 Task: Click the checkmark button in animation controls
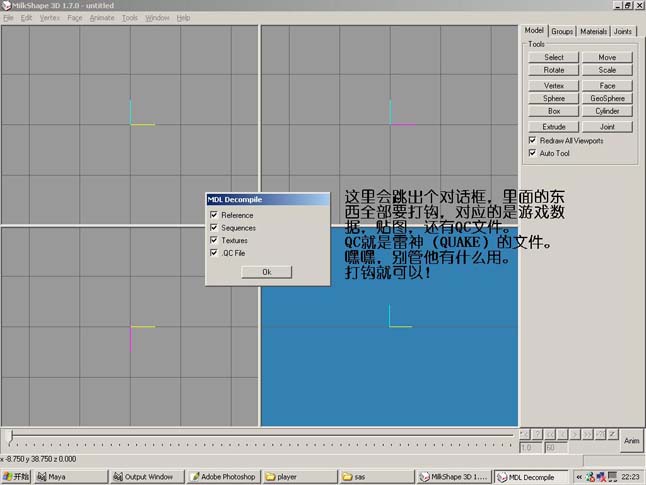tap(613, 434)
